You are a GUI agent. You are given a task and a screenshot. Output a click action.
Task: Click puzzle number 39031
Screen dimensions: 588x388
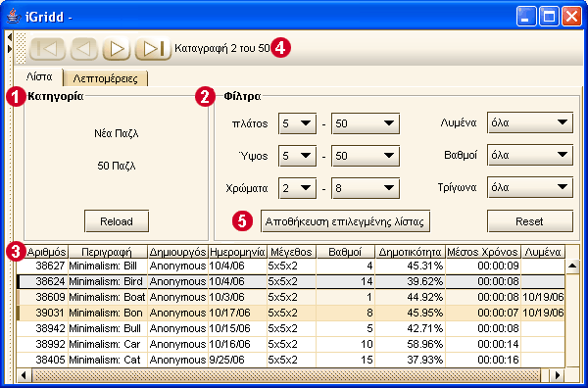click(x=50, y=313)
